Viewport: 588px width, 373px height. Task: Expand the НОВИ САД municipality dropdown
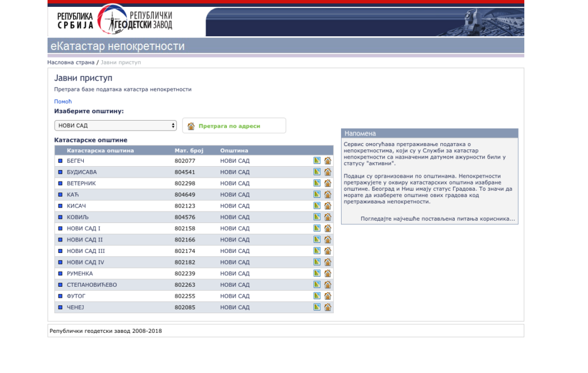point(115,125)
